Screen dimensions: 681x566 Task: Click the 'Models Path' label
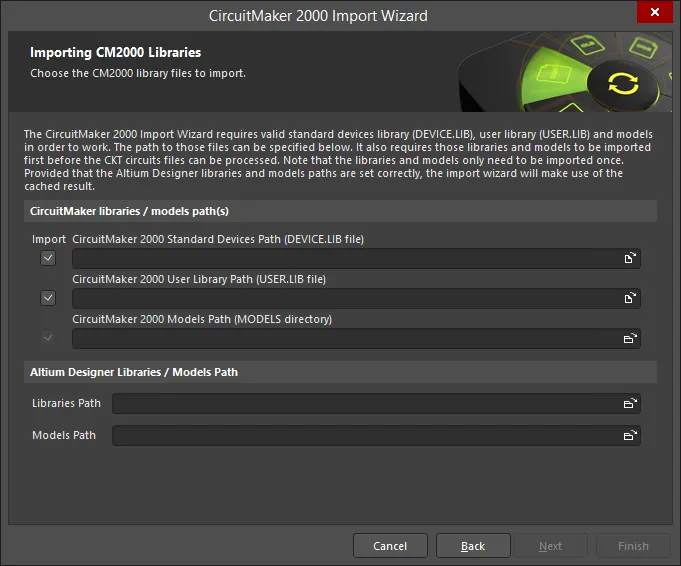click(64, 435)
